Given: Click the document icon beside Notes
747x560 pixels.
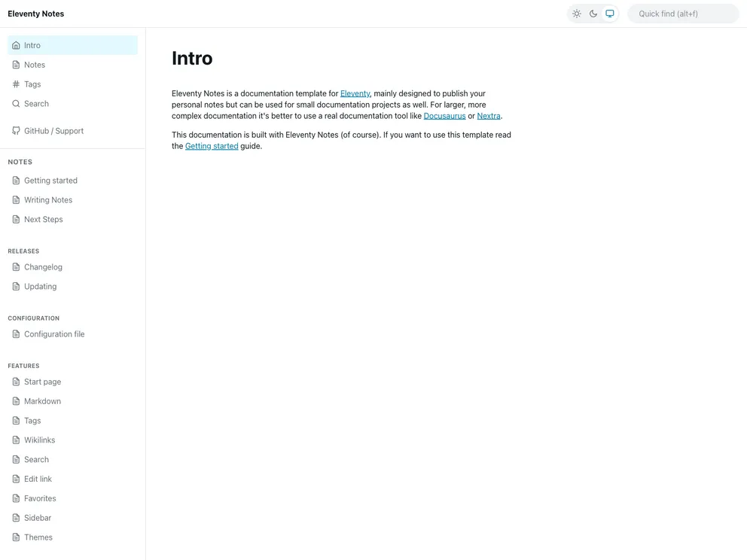Looking at the screenshot, I should click(x=17, y=65).
